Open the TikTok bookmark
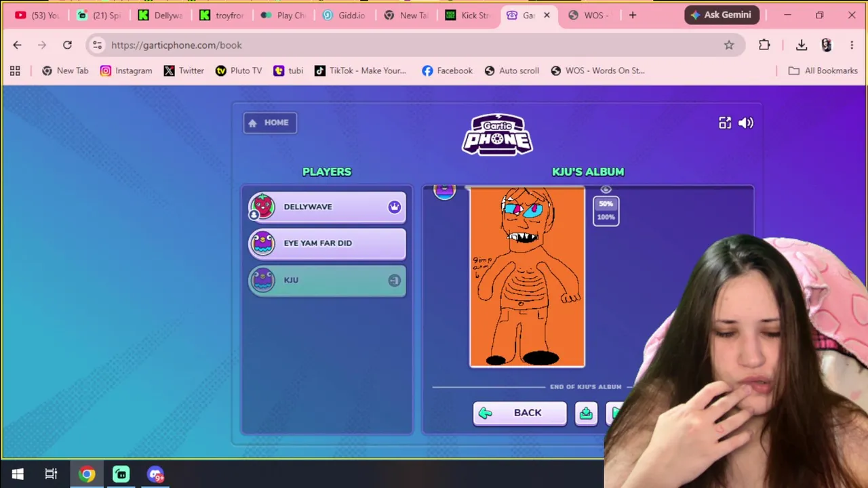This screenshot has height=488, width=868. (361, 70)
